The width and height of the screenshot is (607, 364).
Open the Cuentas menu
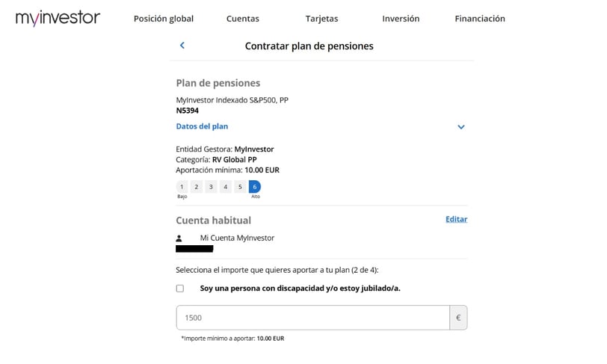click(x=242, y=19)
